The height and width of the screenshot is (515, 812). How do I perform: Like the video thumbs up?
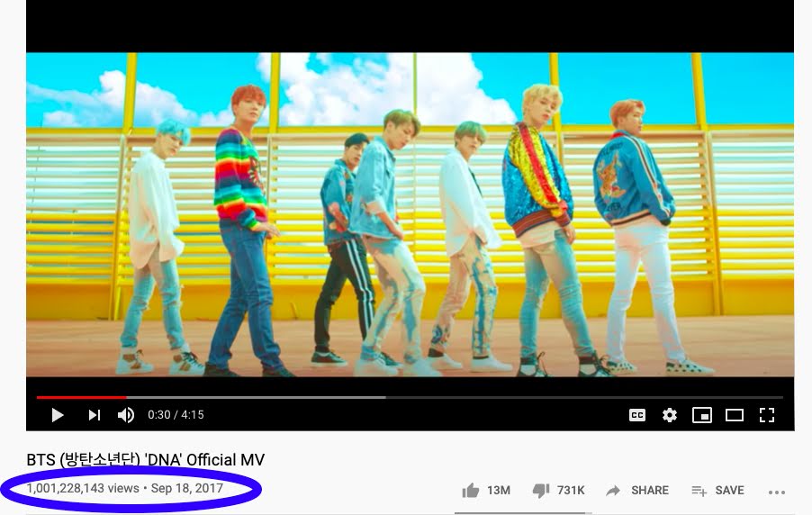click(x=471, y=490)
